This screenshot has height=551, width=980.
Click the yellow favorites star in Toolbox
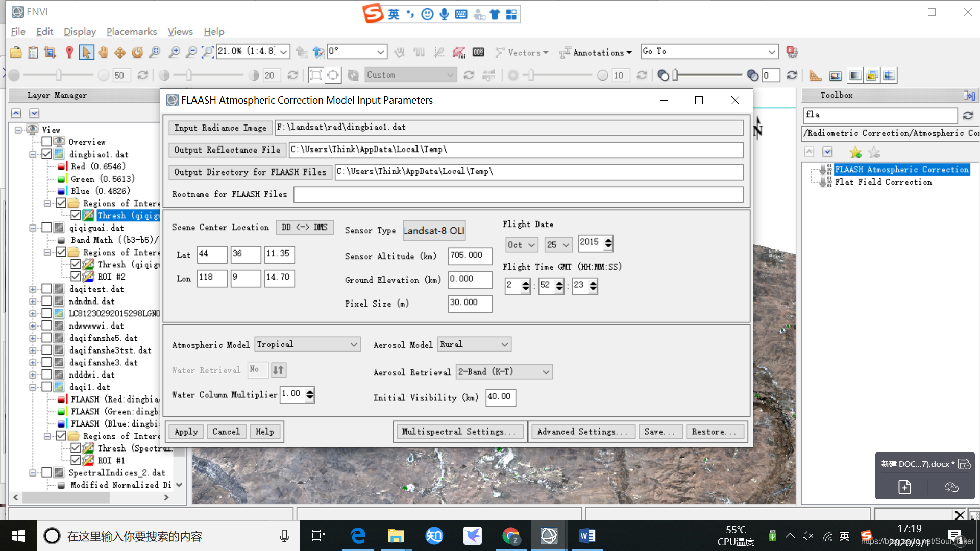pyautogui.click(x=855, y=152)
